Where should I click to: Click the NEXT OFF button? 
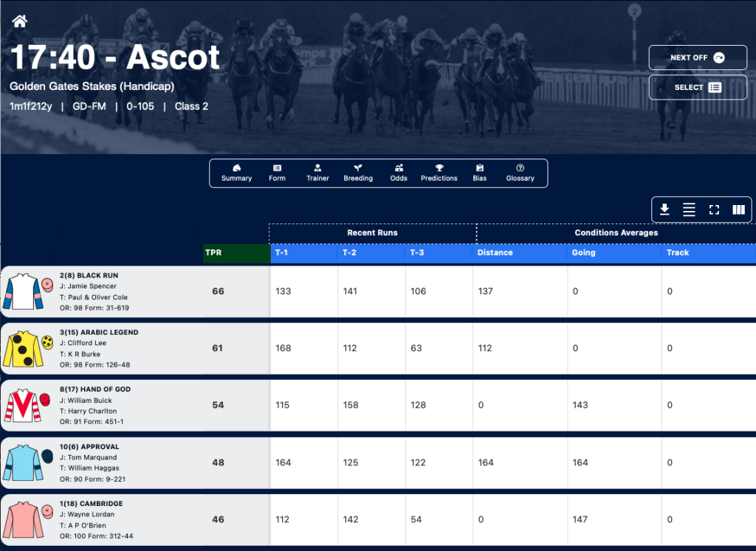coord(698,58)
